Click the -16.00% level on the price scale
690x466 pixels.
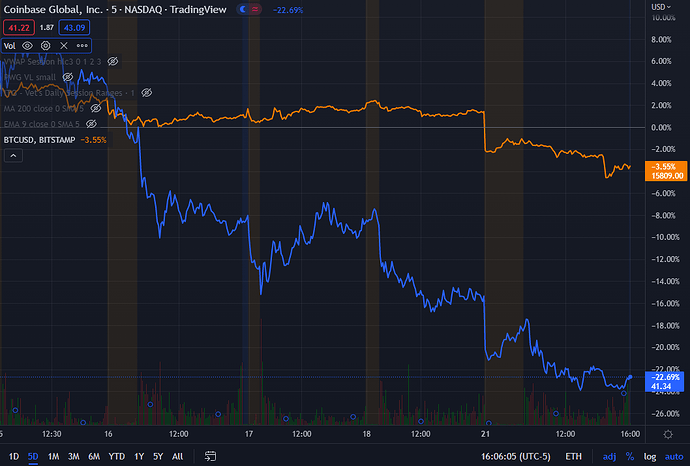click(665, 304)
